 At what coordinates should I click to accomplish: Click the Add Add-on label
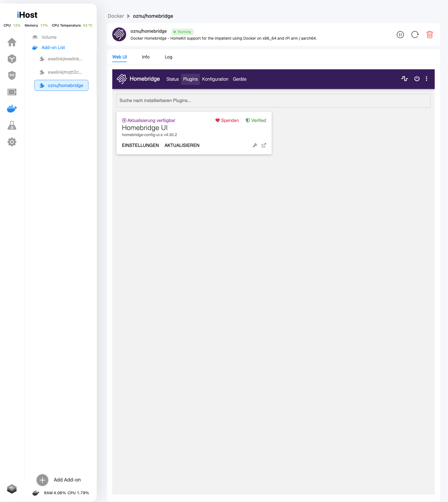coord(67,480)
